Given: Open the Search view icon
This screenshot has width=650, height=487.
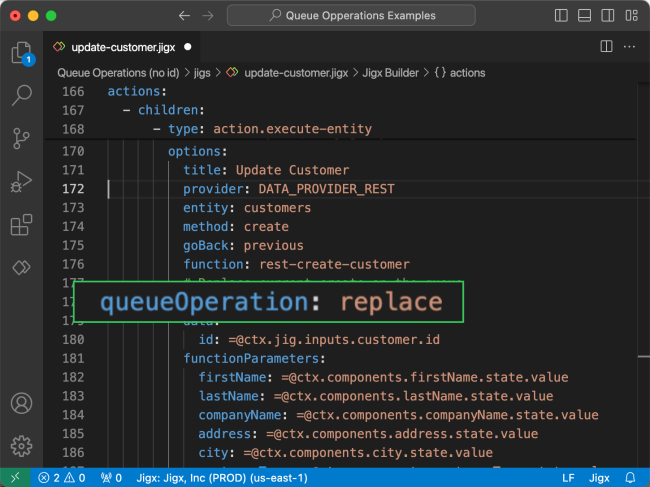Looking at the screenshot, I should pyautogui.click(x=21, y=96).
